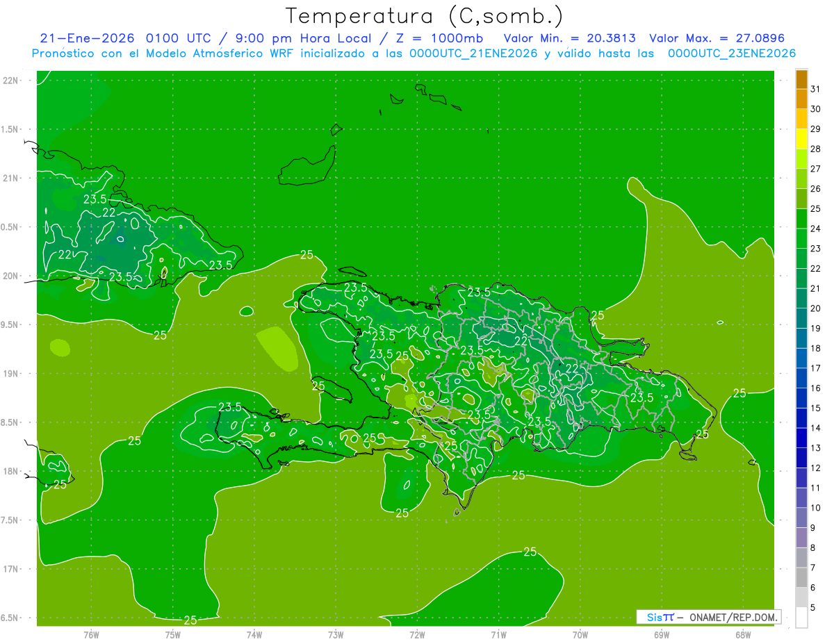Click the "68W" longitude axis label

click(743, 634)
